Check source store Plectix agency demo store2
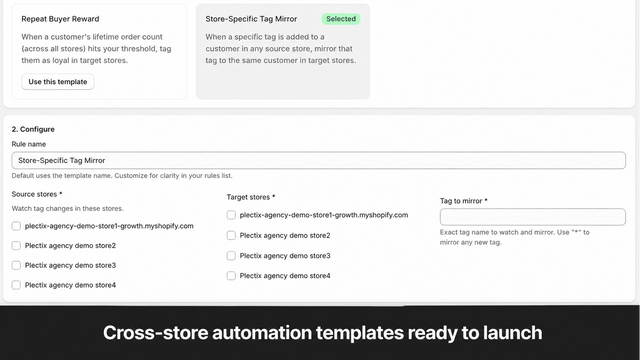The width and height of the screenshot is (640, 360). pyautogui.click(x=16, y=245)
